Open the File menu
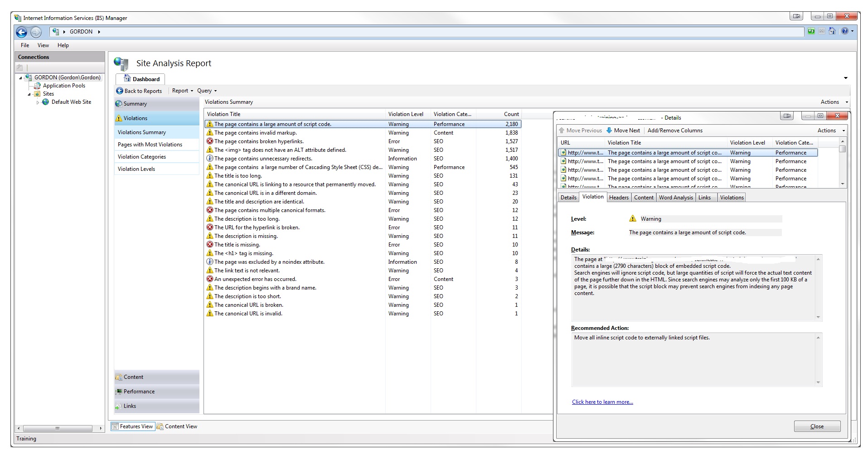Image resolution: width=868 pixels, height=450 pixels. coord(25,45)
